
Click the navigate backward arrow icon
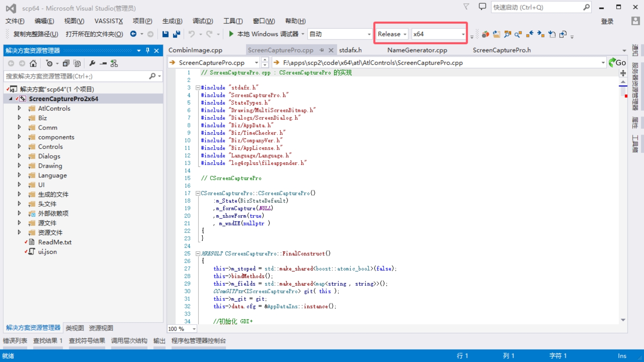coord(133,34)
